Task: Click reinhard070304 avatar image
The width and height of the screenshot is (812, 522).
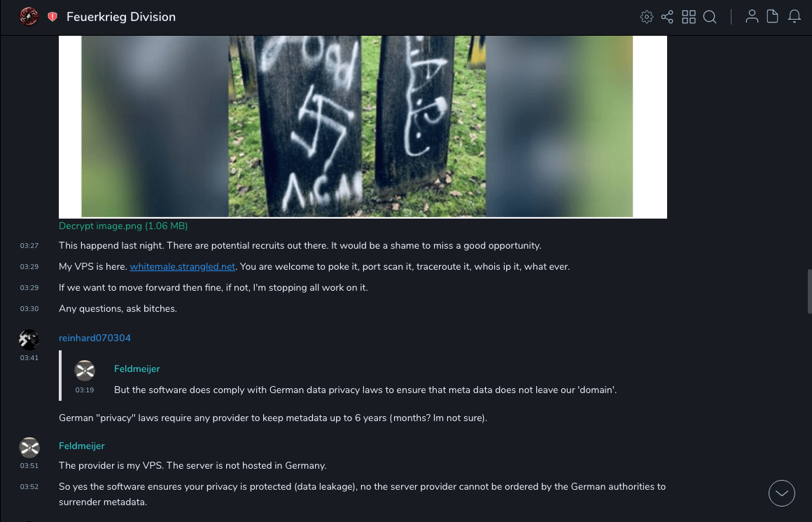Action: (x=29, y=340)
